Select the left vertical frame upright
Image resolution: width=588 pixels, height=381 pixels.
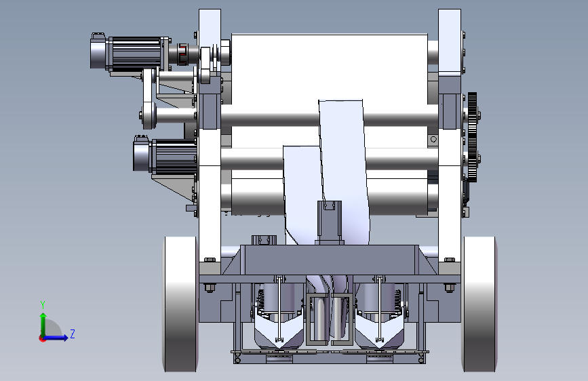click(x=210, y=137)
